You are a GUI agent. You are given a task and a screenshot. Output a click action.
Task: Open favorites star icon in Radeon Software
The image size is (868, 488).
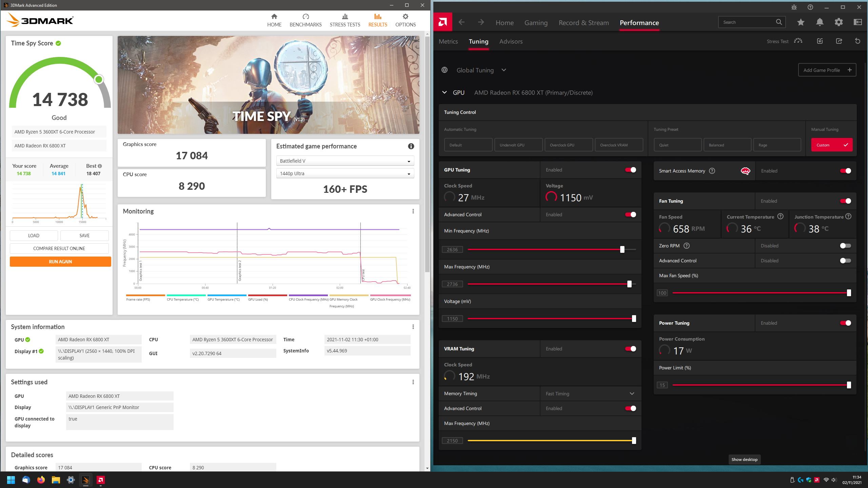tap(801, 22)
